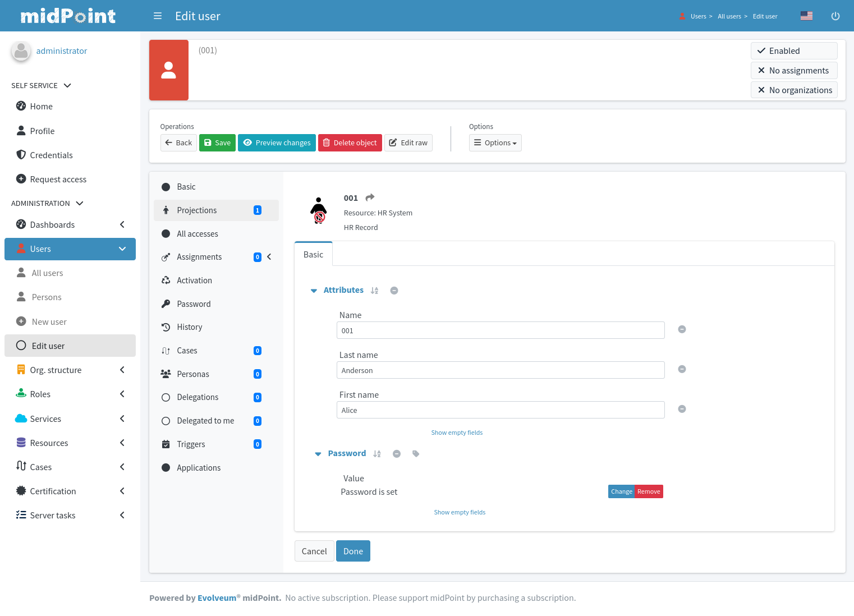This screenshot has height=616, width=854.
Task: Click the Show empty fields link
Action: pos(457,432)
